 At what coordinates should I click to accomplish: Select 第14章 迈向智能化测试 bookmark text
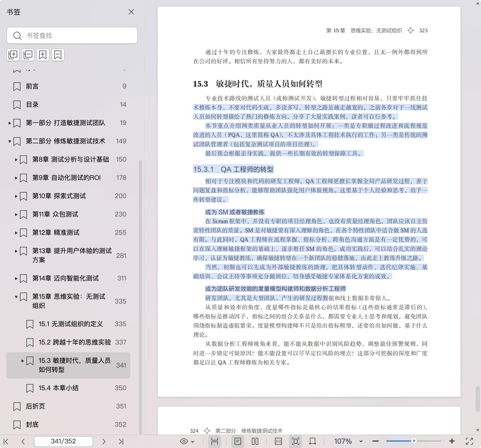pyautogui.click(x=66, y=278)
